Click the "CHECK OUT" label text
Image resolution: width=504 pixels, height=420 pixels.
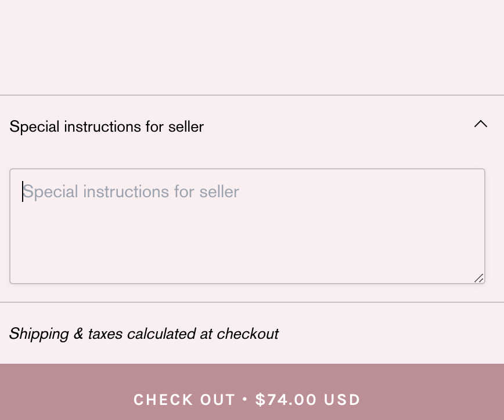pyautogui.click(x=184, y=400)
